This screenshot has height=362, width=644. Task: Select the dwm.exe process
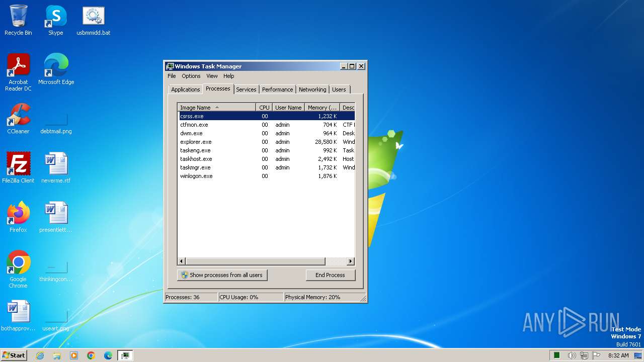[x=266, y=133]
